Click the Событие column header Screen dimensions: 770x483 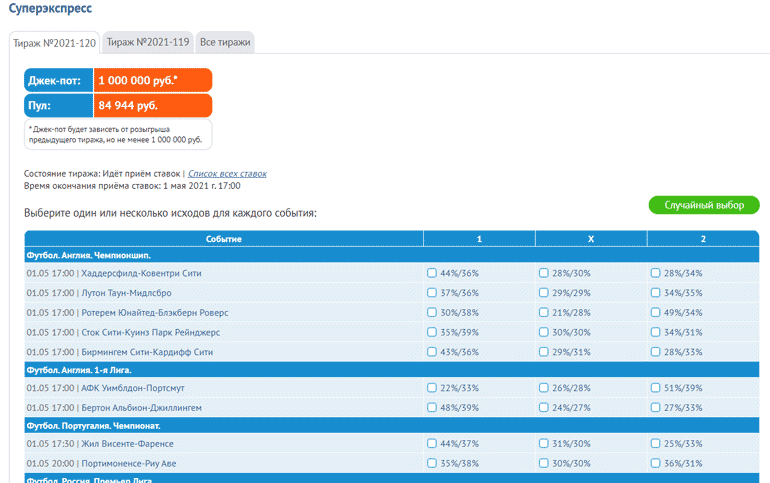(224, 239)
